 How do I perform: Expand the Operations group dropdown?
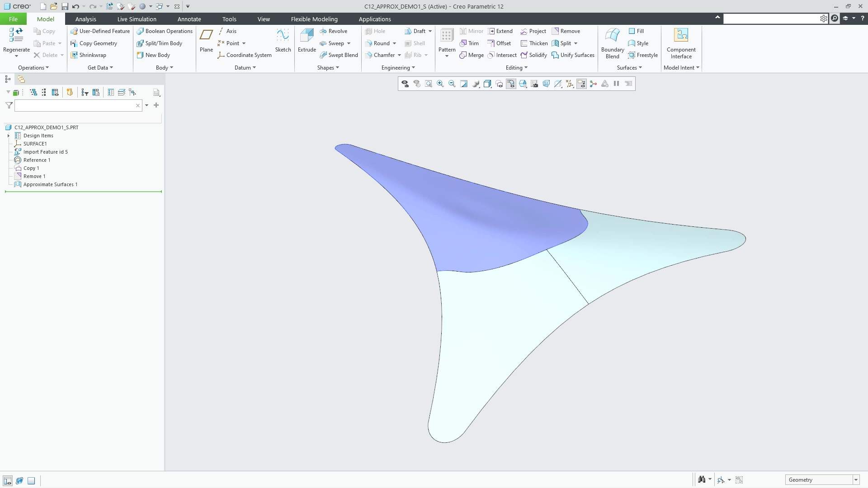pos(33,68)
